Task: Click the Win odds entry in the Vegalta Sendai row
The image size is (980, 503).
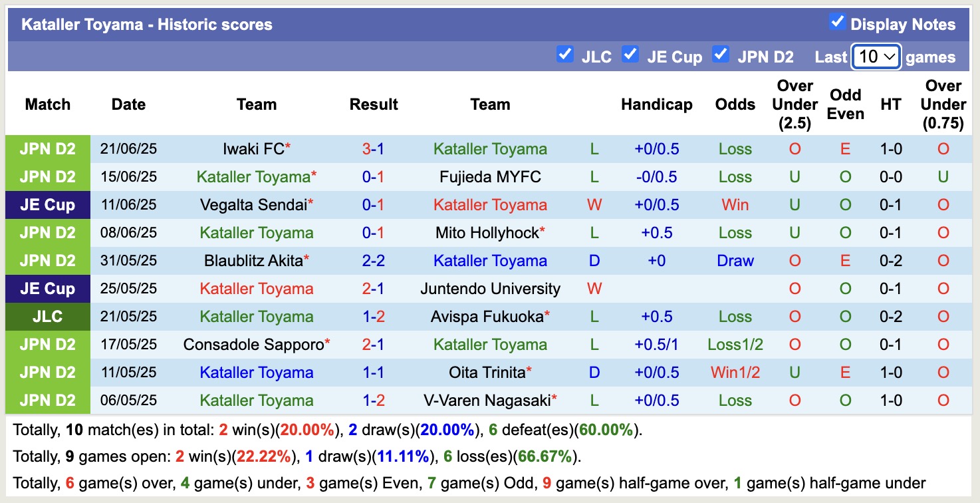Action: (735, 205)
